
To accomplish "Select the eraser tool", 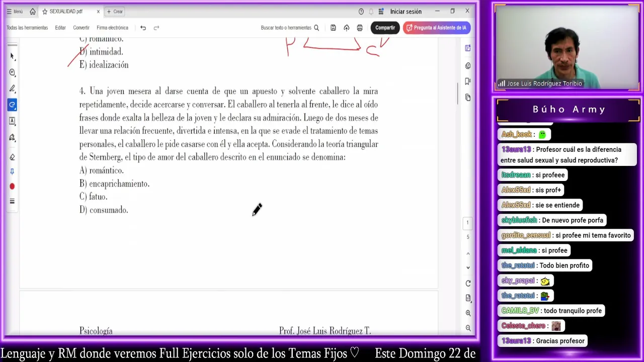I will click(12, 157).
